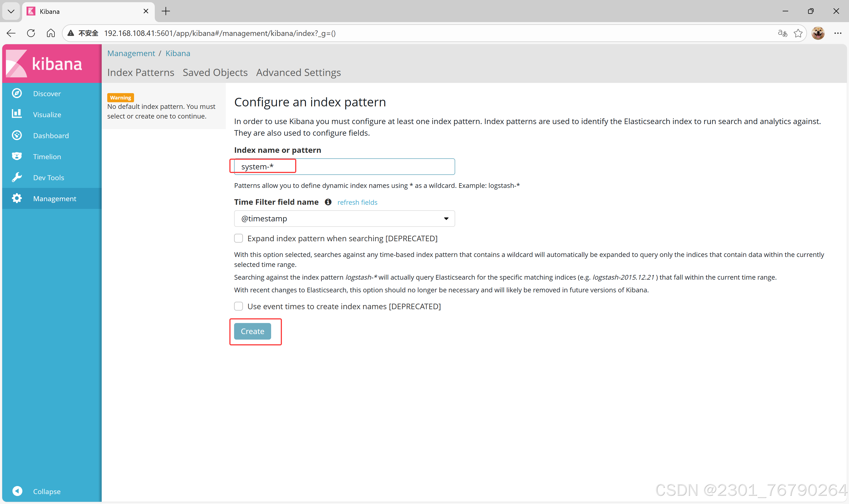849x504 pixels.
Task: Collapse the sidebar using arrow icon
Action: tap(17, 491)
